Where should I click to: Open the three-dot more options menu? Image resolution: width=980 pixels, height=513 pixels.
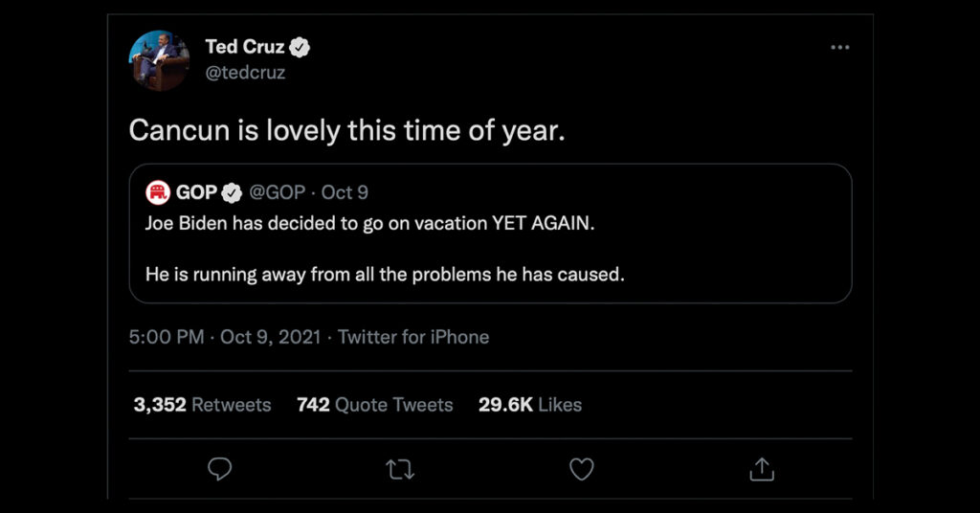(839, 47)
